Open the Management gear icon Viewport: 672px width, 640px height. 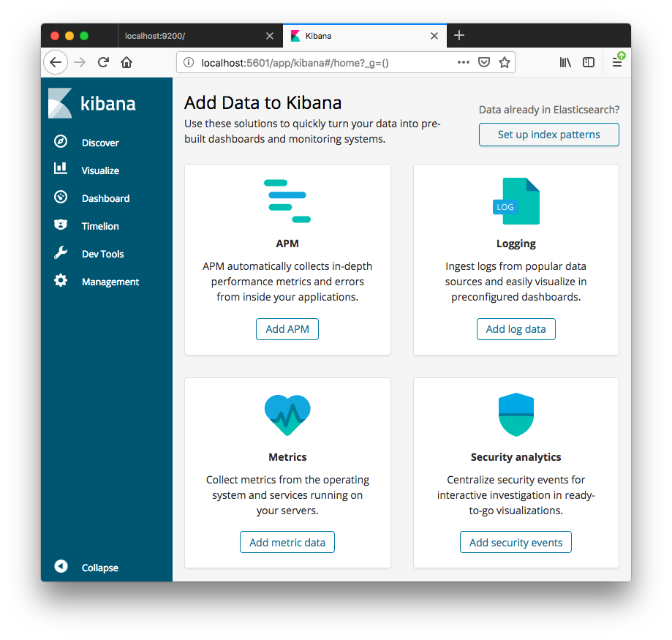coord(61,280)
